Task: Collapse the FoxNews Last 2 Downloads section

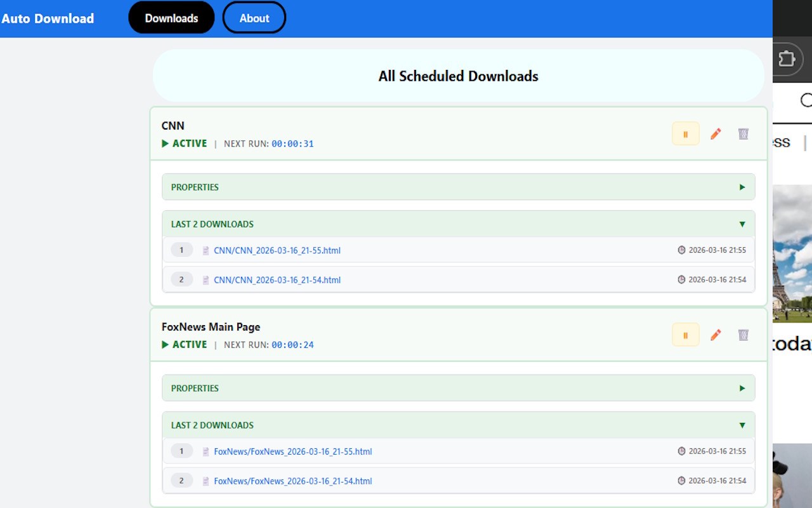Action: [x=459, y=425]
